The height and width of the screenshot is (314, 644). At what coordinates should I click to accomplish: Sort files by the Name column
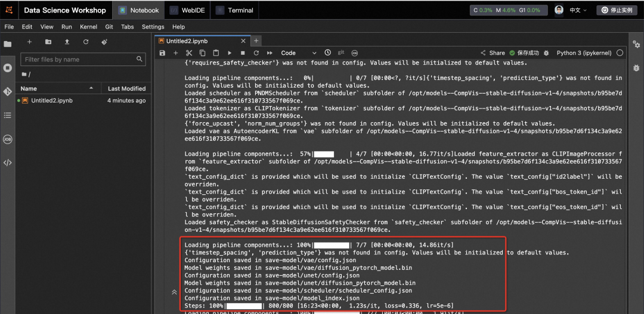pos(57,88)
